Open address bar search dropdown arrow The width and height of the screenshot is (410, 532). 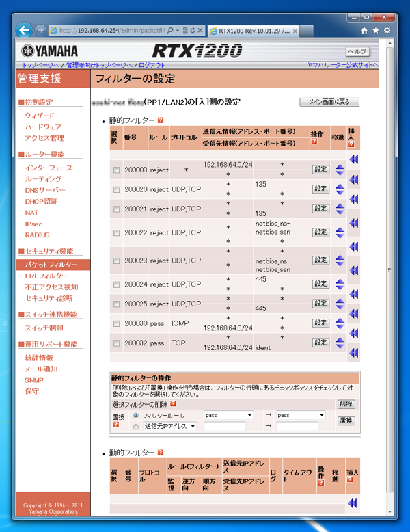(178, 31)
